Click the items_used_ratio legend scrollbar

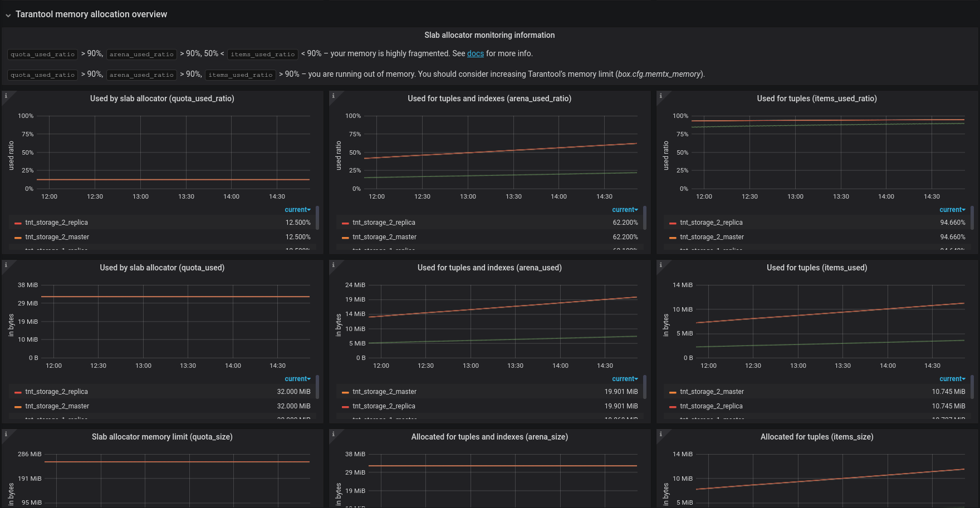pos(972,218)
